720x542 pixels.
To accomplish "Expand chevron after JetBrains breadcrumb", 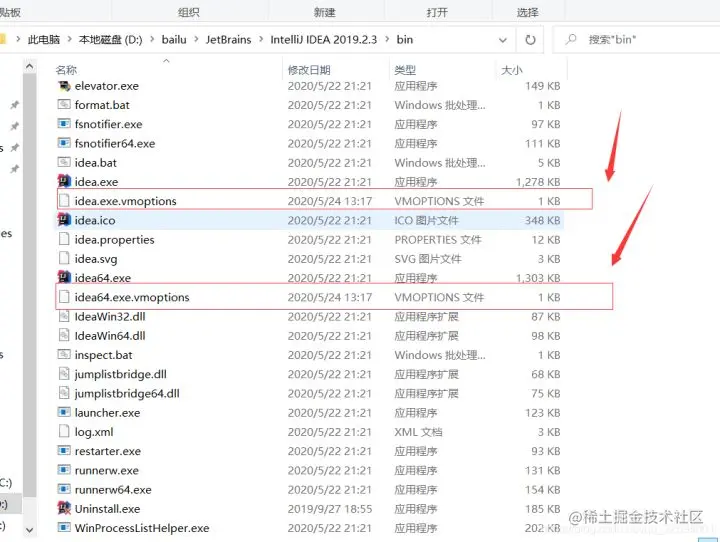I will pyautogui.click(x=261, y=40).
